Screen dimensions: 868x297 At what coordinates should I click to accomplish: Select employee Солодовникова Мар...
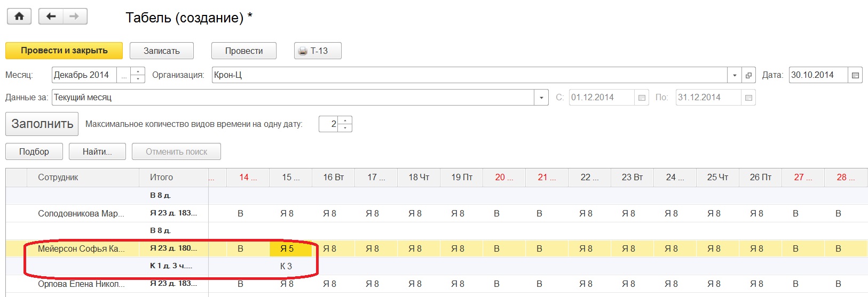[81, 213]
